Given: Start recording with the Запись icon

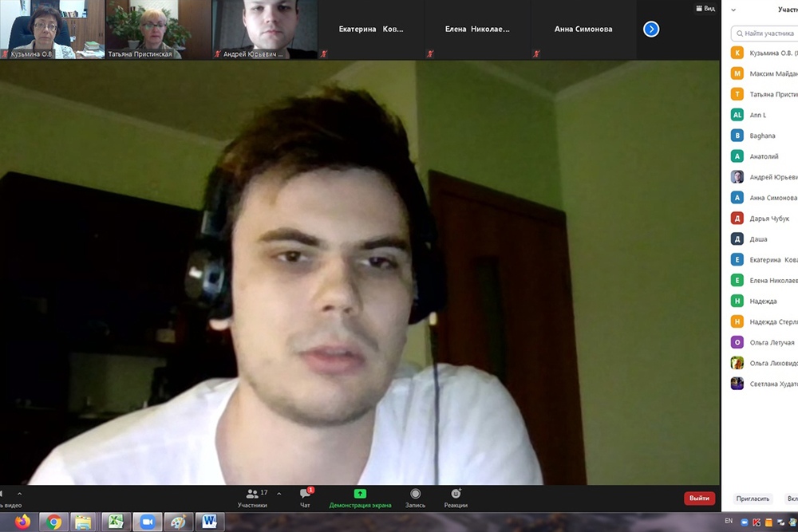Looking at the screenshot, I should 415,495.
